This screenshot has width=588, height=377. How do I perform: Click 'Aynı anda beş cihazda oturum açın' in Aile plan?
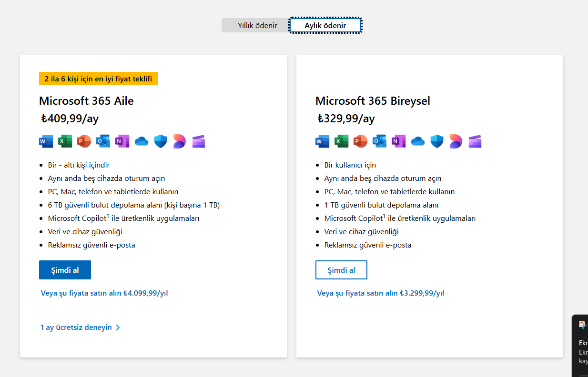click(107, 179)
